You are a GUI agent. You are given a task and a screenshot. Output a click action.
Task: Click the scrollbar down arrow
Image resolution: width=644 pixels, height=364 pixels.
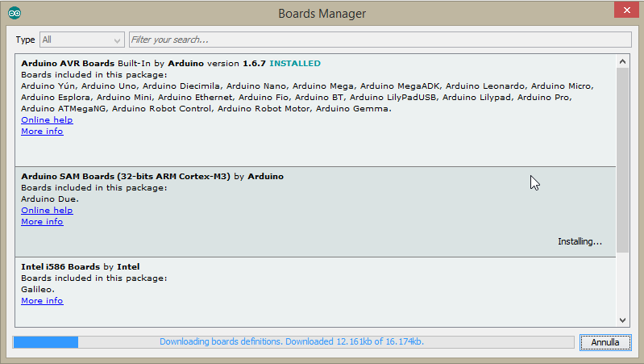pyautogui.click(x=623, y=320)
